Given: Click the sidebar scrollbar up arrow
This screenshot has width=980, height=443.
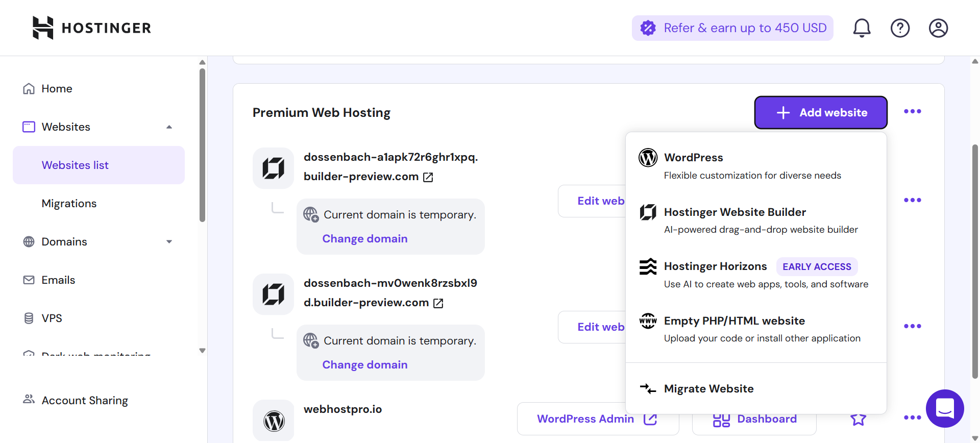Looking at the screenshot, I should click(202, 62).
